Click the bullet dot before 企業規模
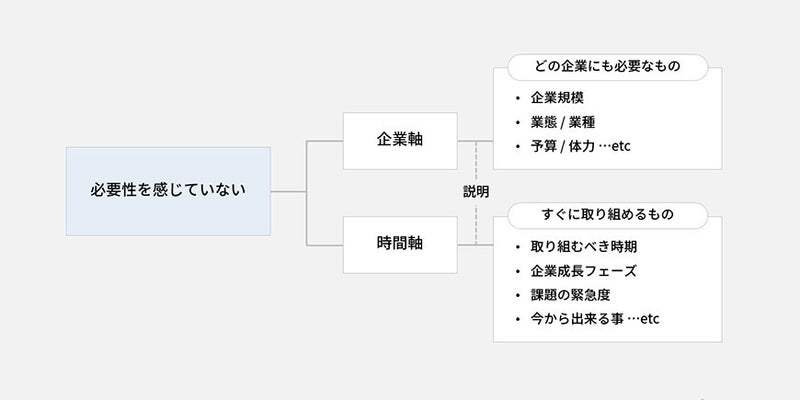This screenshot has height=400, width=800. click(x=518, y=98)
